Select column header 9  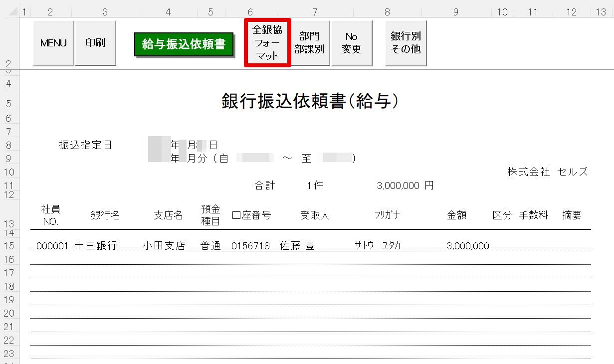pyautogui.click(x=456, y=12)
